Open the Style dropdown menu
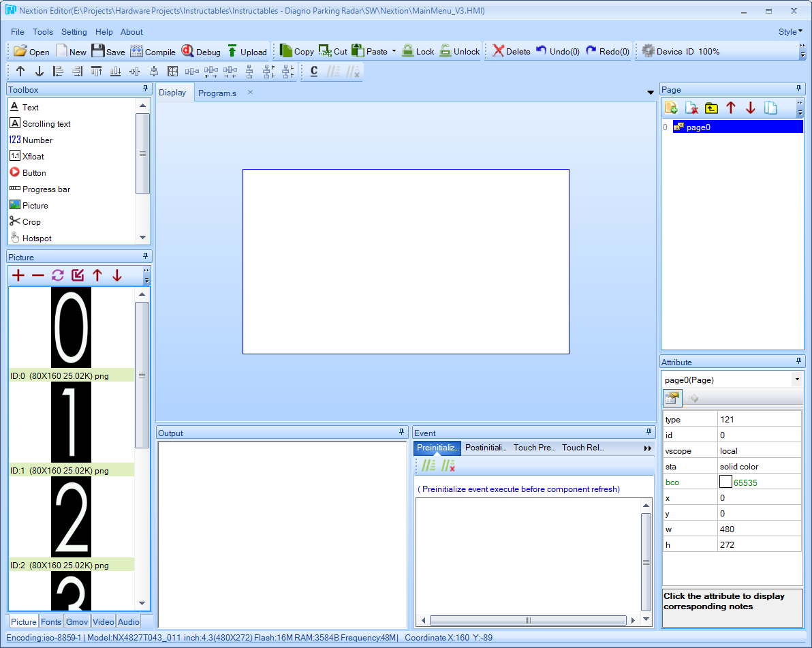The height and width of the screenshot is (648, 812). pos(790,31)
